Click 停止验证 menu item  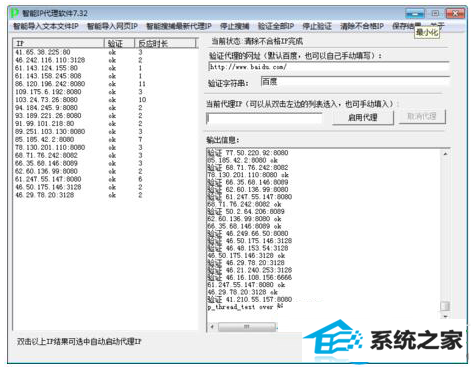coord(317,26)
